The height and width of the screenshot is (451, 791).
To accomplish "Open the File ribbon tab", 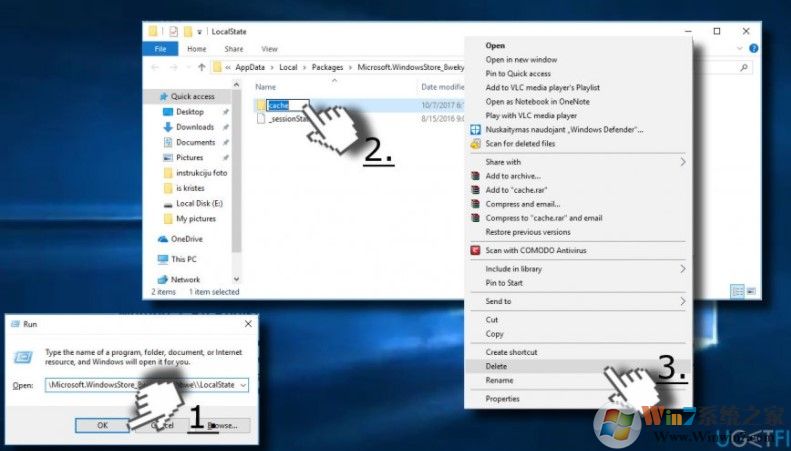I will [x=160, y=49].
